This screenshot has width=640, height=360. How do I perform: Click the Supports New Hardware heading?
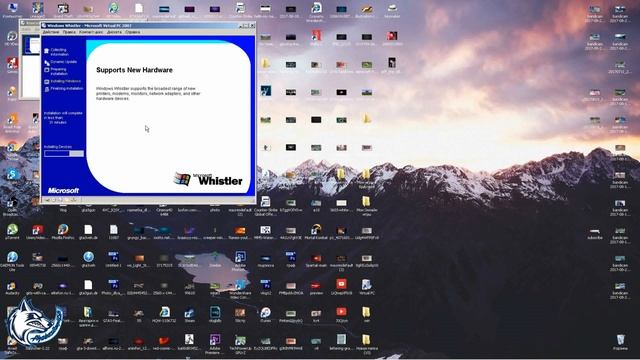tap(134, 70)
